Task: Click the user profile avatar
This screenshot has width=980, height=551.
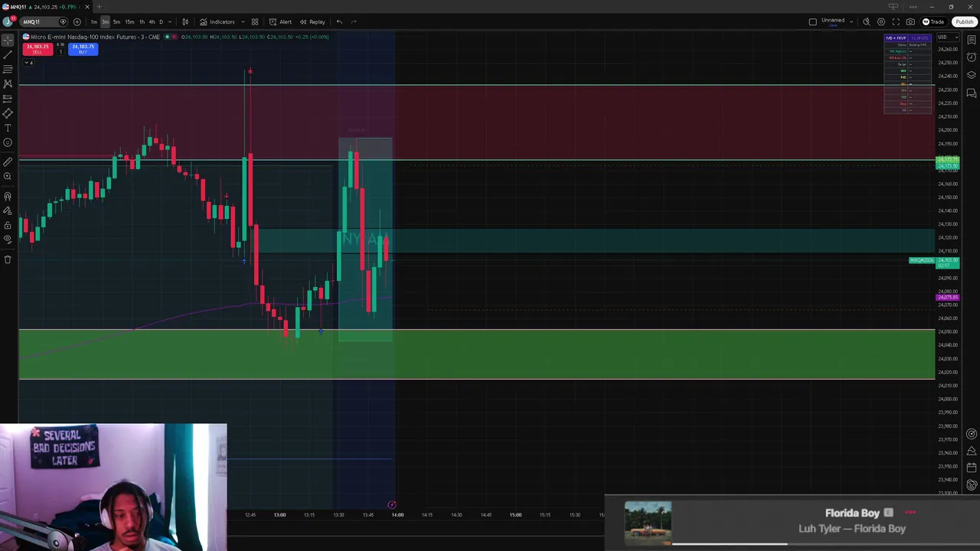Action: 8,21
